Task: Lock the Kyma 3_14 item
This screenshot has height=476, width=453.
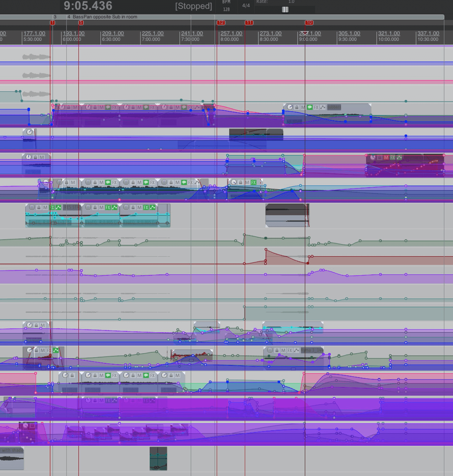Action: 277,350
